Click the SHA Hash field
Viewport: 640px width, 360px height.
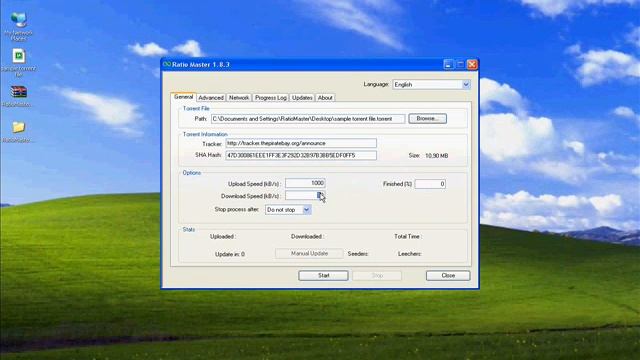click(301, 156)
